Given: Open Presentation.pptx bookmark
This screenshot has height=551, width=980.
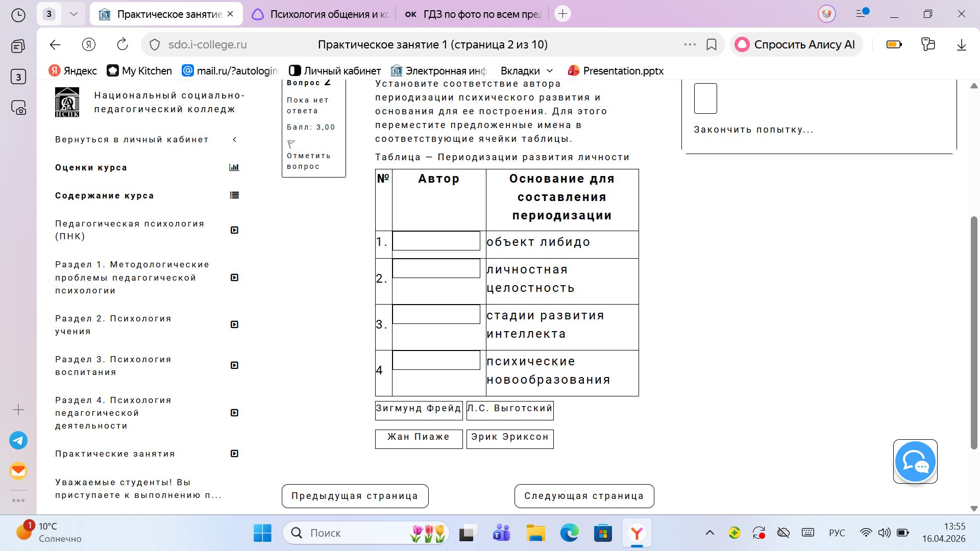Looking at the screenshot, I should [616, 71].
